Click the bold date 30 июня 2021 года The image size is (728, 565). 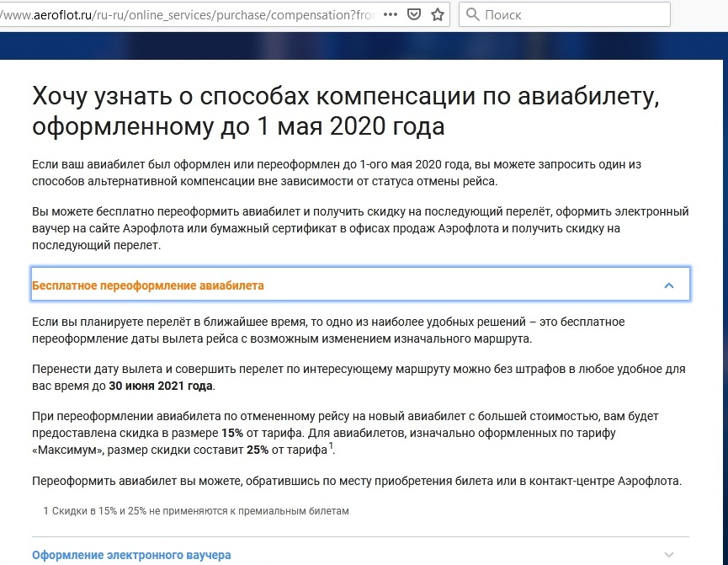(162, 386)
